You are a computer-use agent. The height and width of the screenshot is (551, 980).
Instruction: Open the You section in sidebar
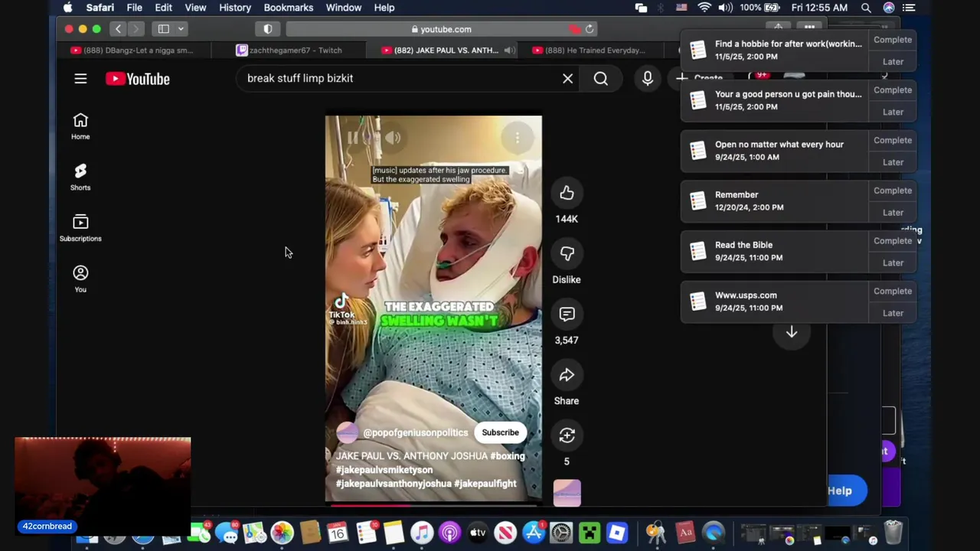point(80,279)
